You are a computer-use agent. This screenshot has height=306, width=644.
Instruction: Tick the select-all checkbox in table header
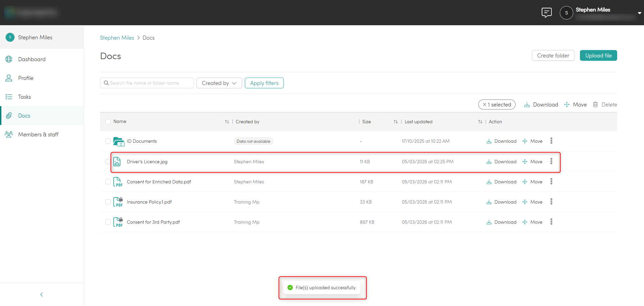pos(108,122)
